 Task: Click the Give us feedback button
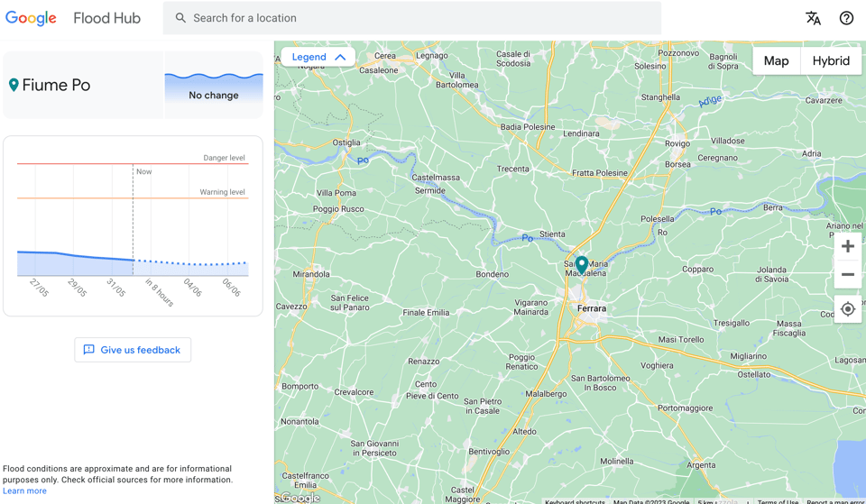133,350
